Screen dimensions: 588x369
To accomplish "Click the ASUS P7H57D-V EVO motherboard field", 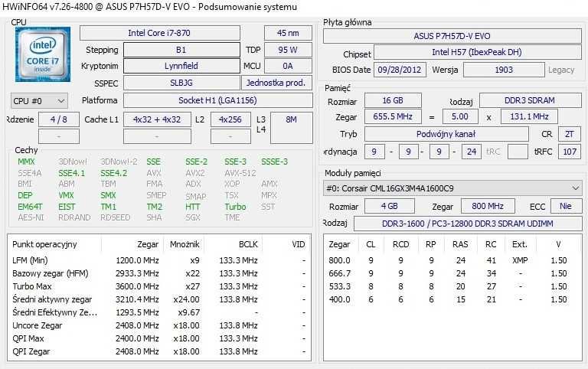I will pyautogui.click(x=452, y=36).
